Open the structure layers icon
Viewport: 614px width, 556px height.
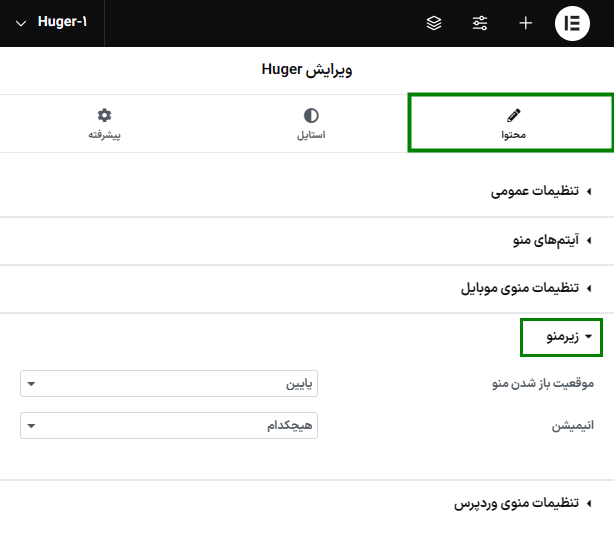[x=434, y=23]
